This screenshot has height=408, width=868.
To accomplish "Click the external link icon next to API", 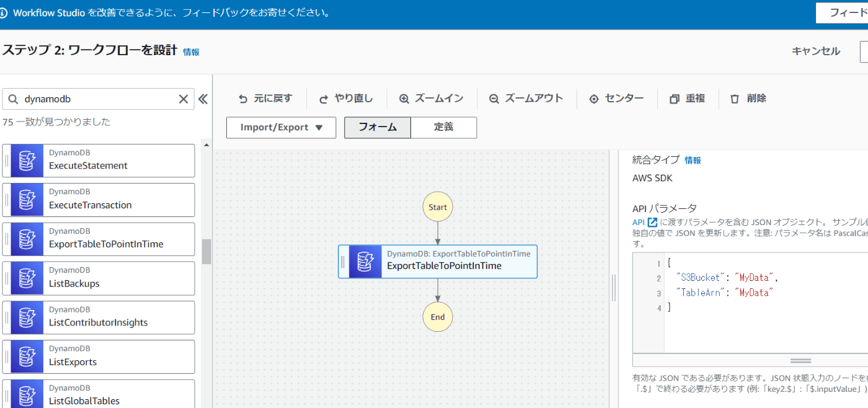I will click(x=652, y=222).
